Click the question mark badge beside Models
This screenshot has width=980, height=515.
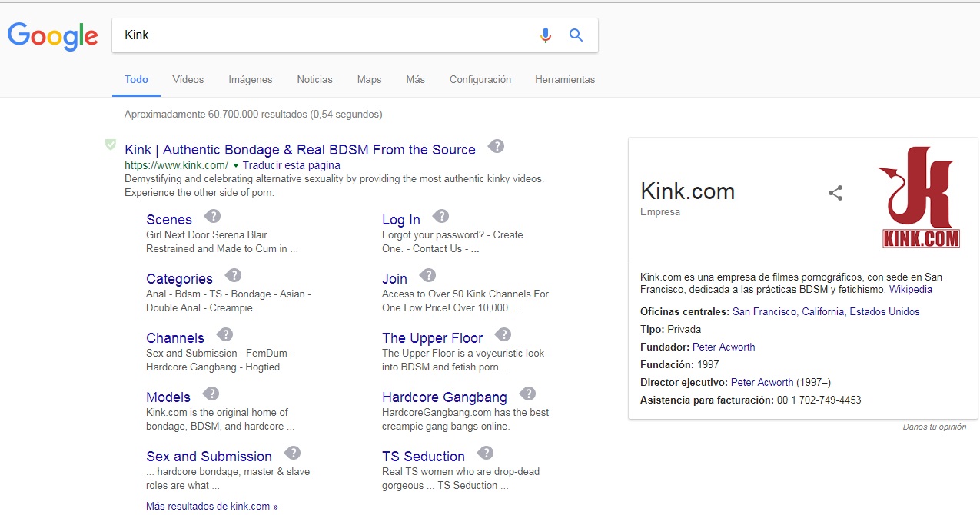click(x=211, y=394)
